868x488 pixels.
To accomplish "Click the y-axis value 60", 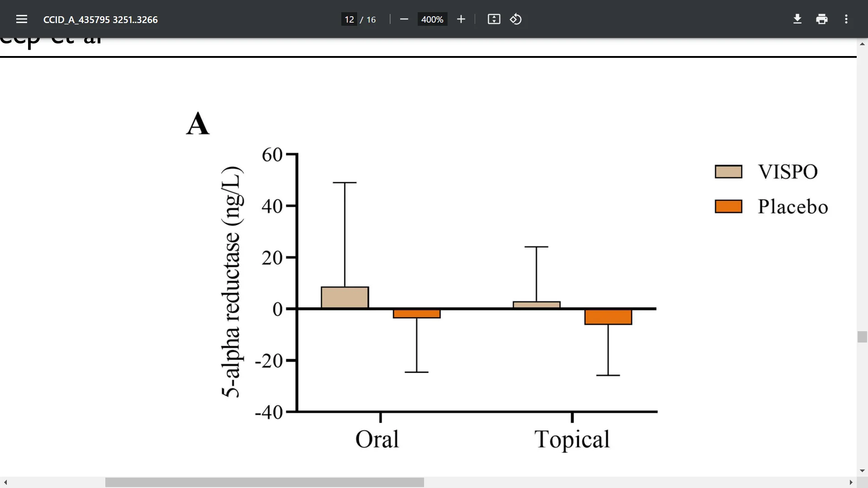I will (x=272, y=155).
